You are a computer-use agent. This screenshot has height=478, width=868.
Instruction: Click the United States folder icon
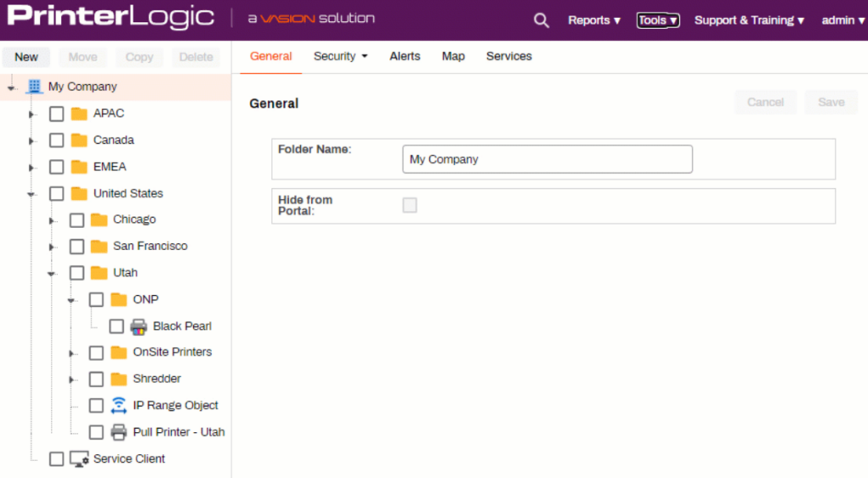pyautogui.click(x=79, y=193)
